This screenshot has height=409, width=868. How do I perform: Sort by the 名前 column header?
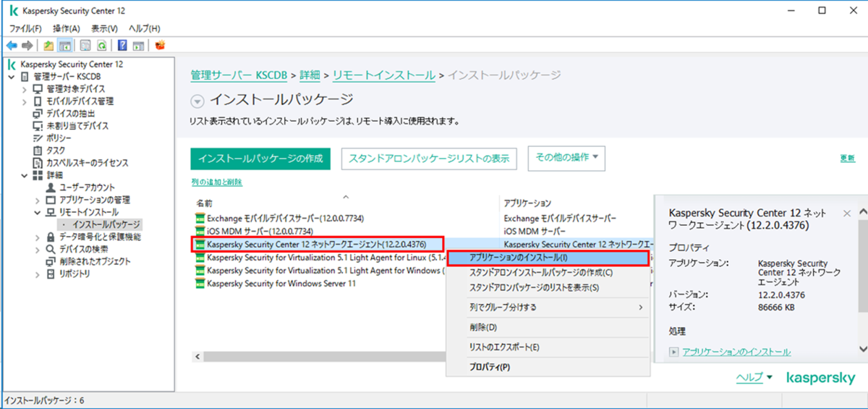click(x=346, y=203)
